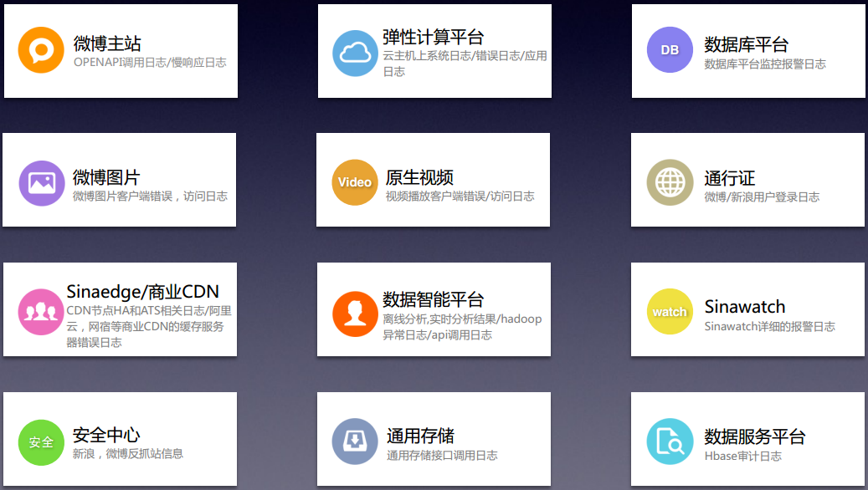Click the text 微博图片客户端错误，访问日志
The image size is (868, 490).
[x=150, y=197]
